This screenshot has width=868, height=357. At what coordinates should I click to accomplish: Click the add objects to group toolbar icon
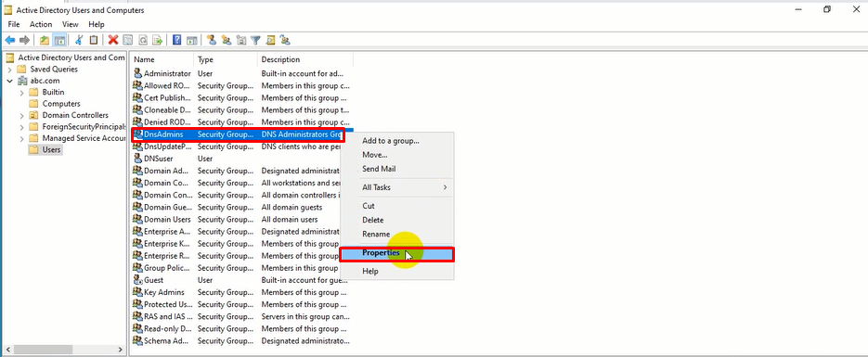[x=285, y=40]
